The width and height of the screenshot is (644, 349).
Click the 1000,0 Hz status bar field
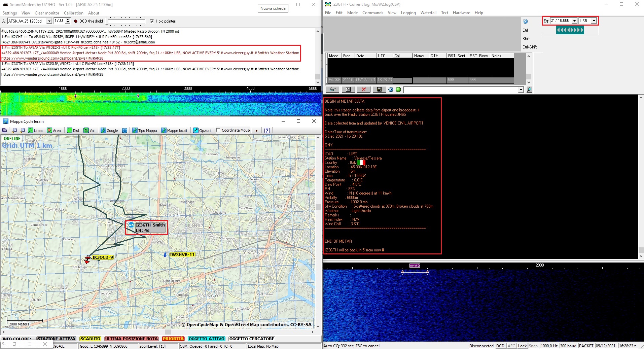coord(549,346)
